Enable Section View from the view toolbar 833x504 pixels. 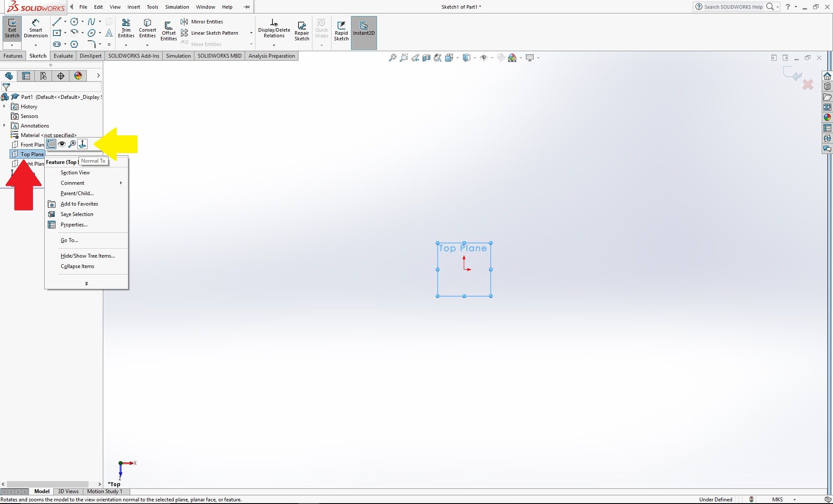pyautogui.click(x=426, y=57)
